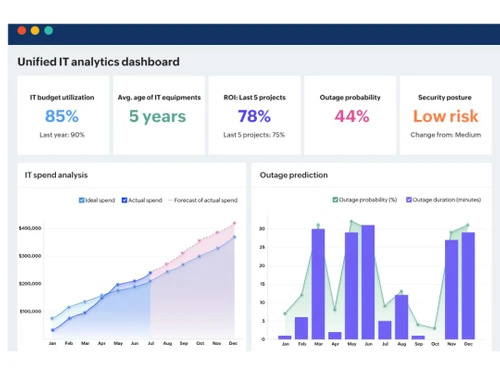Select the 85% budget value

[x=62, y=116]
